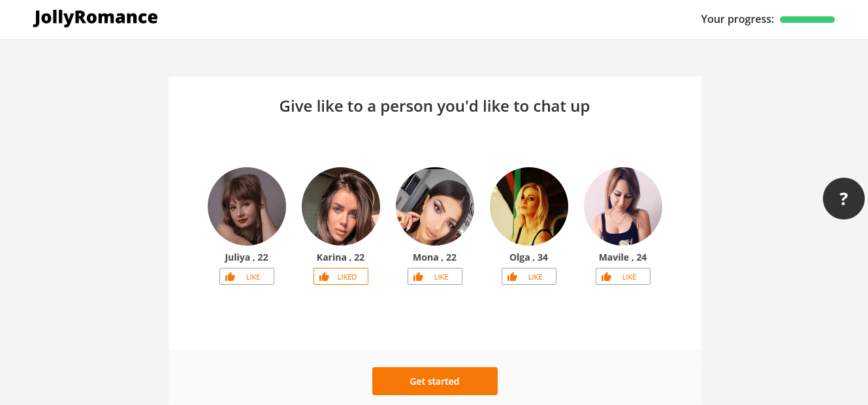Like Mavile's profile
This screenshot has height=405, width=868.
point(623,276)
